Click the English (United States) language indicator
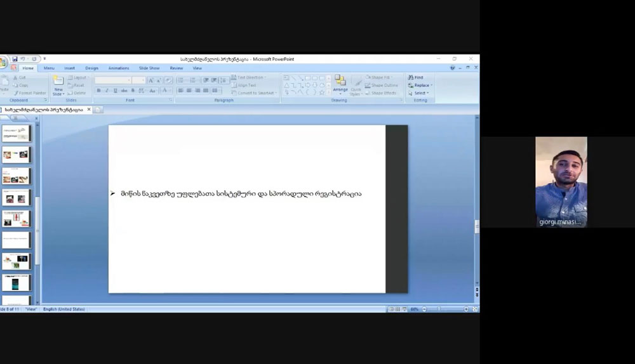This screenshot has width=635, height=364. (63, 309)
